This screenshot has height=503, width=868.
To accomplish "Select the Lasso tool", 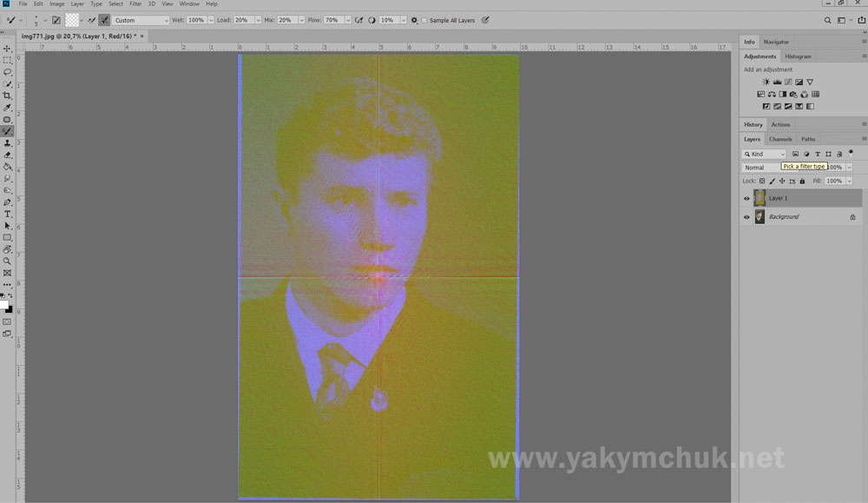I will tap(7, 73).
